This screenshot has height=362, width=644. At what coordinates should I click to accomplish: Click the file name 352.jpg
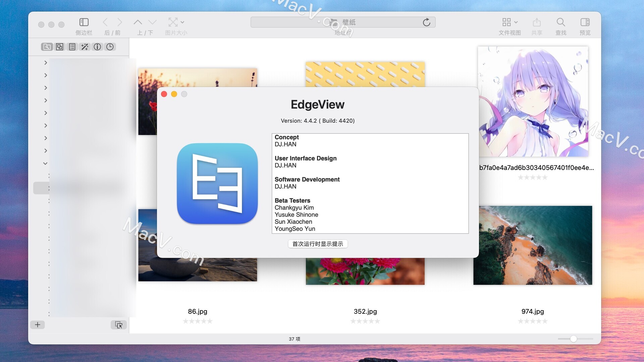365,311
